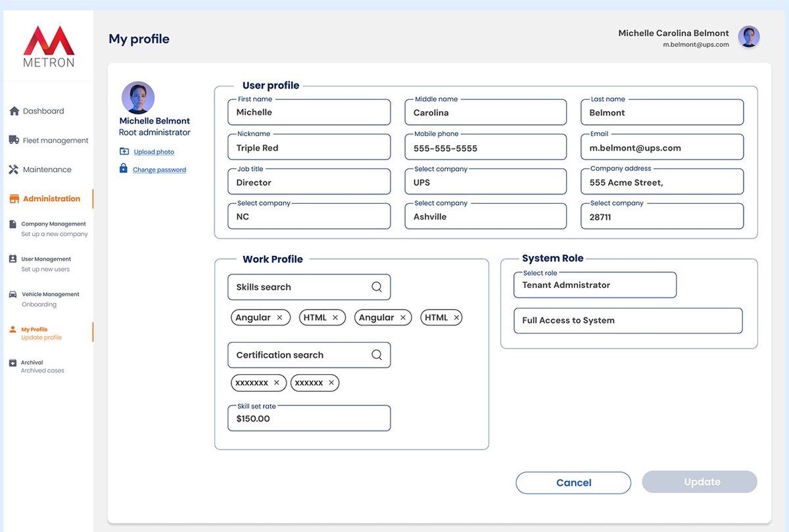Screen dimensions: 789x532
Task: Click the User Management badge icon
Action: click(x=12, y=259)
